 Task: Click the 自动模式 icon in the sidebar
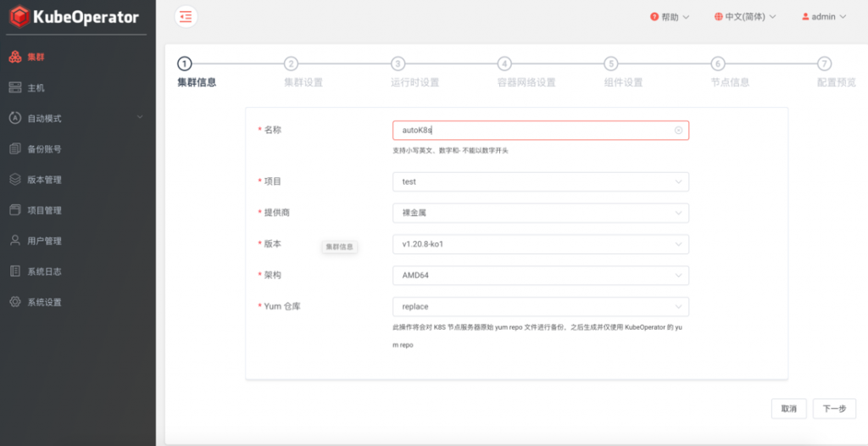pyautogui.click(x=15, y=118)
